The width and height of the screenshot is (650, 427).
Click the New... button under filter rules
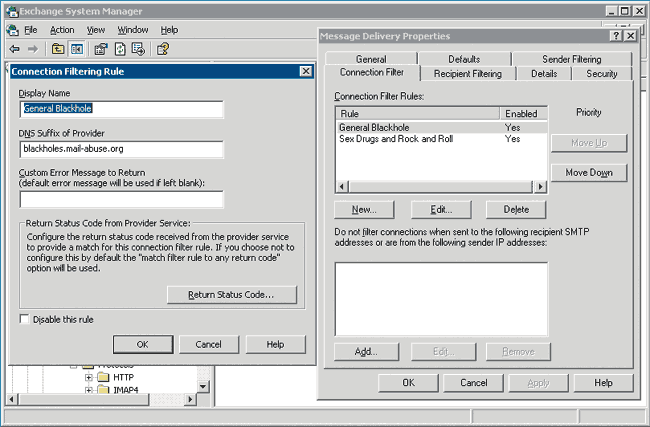(x=364, y=209)
